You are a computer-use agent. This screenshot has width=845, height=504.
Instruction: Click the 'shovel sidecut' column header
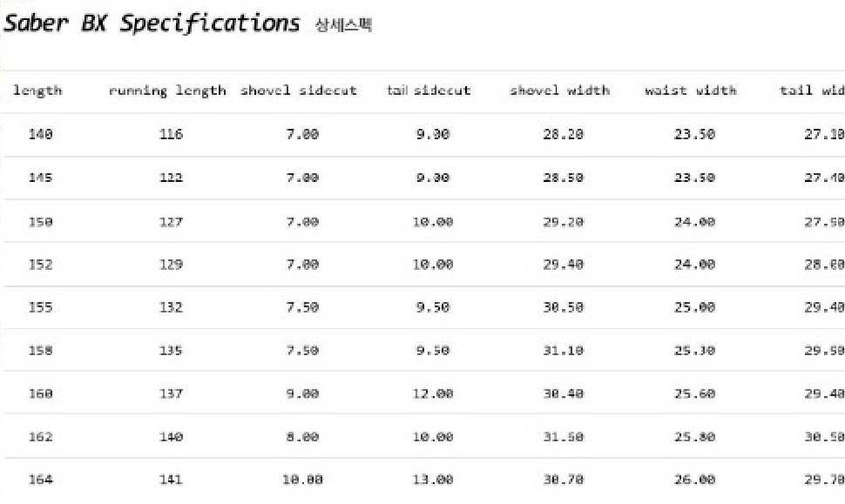click(299, 90)
